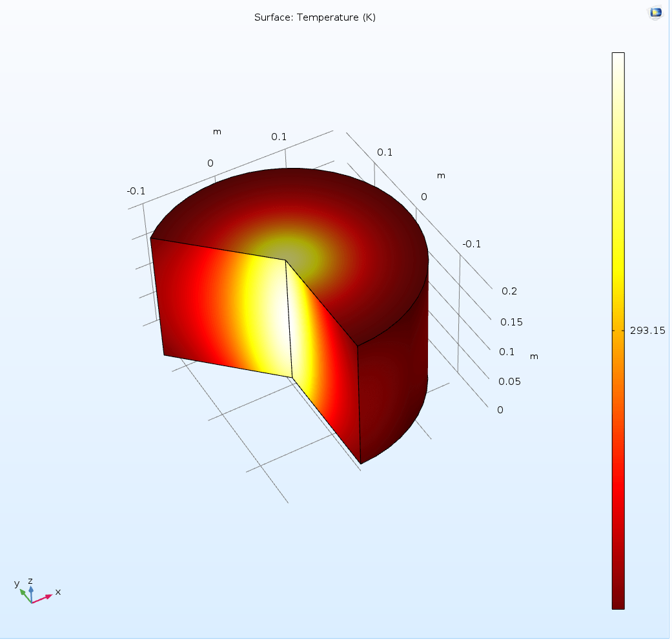Click the 'y' label next to green arrow
Image resolution: width=672 pixels, height=640 pixels.
coord(17,584)
